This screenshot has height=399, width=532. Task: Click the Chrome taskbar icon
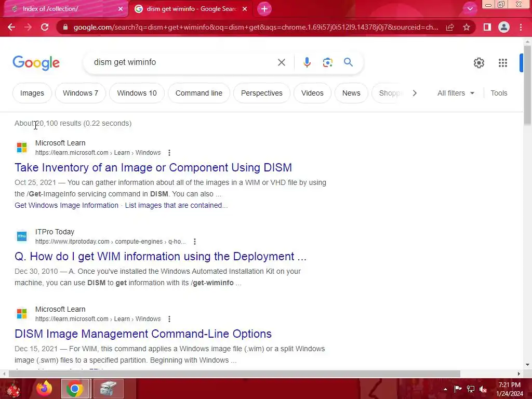(x=75, y=389)
